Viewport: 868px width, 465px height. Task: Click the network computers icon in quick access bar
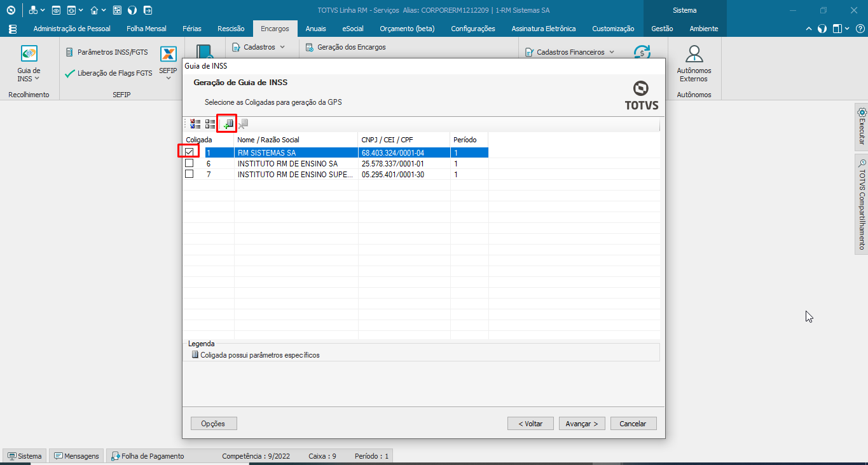point(33,10)
